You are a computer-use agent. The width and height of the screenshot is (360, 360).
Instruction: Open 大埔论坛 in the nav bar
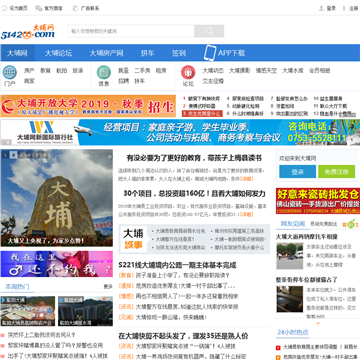tap(58, 53)
